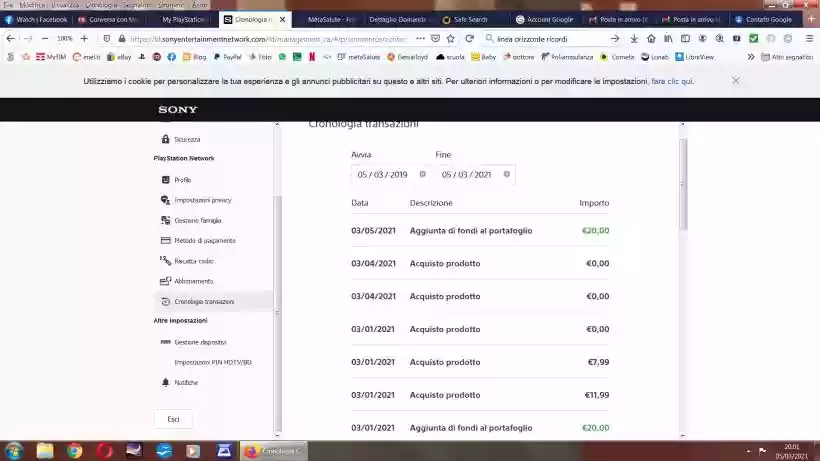Expand the bookmarks overflow chevron
The image size is (820, 461).
point(751,57)
